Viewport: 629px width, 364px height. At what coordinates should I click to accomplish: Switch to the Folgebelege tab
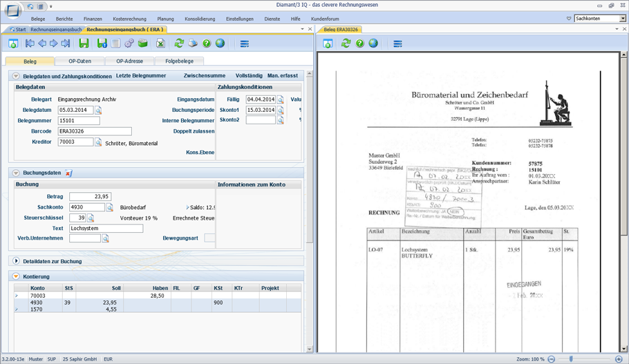coord(179,61)
